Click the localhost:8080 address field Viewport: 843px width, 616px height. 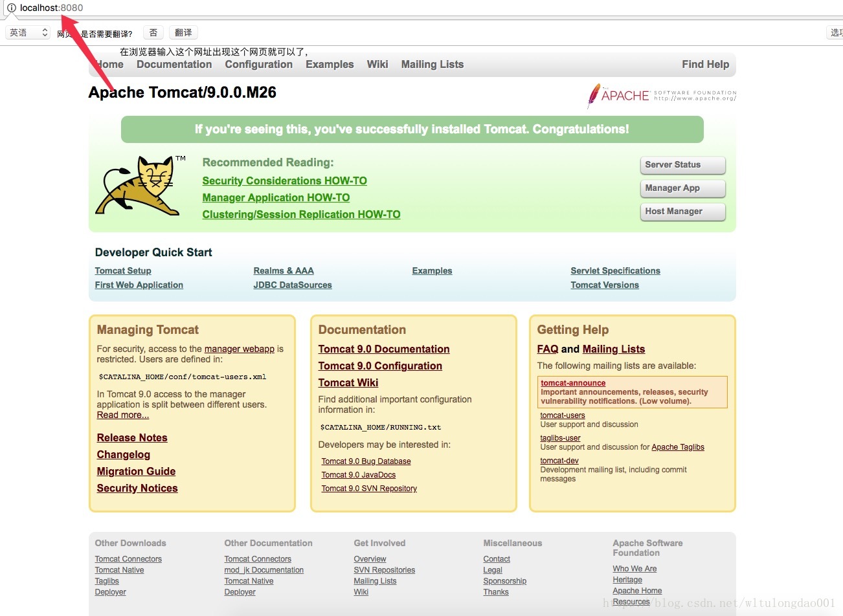click(x=51, y=8)
